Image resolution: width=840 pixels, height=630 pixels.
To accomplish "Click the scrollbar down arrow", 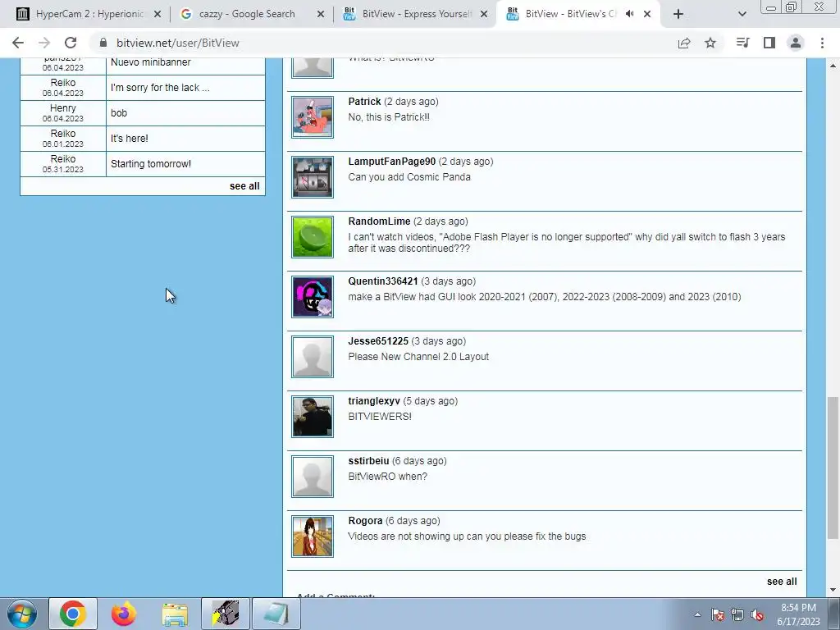I will (833, 591).
